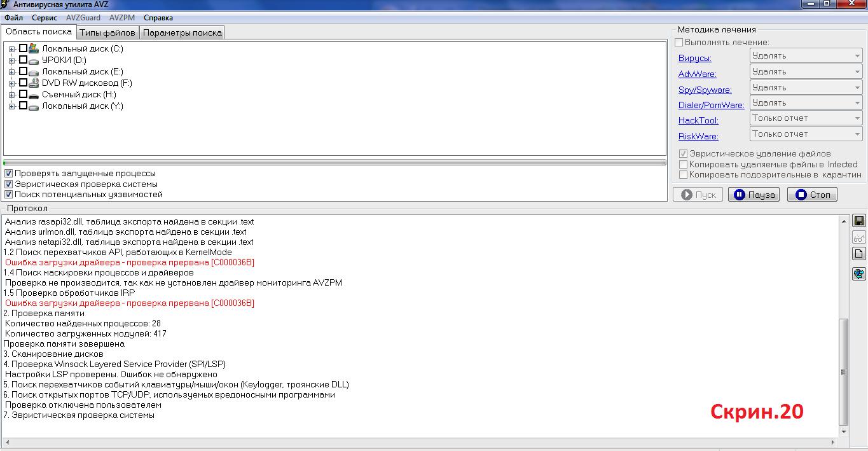Viewport: 868px width, 451px height.
Task: Tick the checkbox for DVD RW дисковод (F:)
Action: [x=24, y=83]
